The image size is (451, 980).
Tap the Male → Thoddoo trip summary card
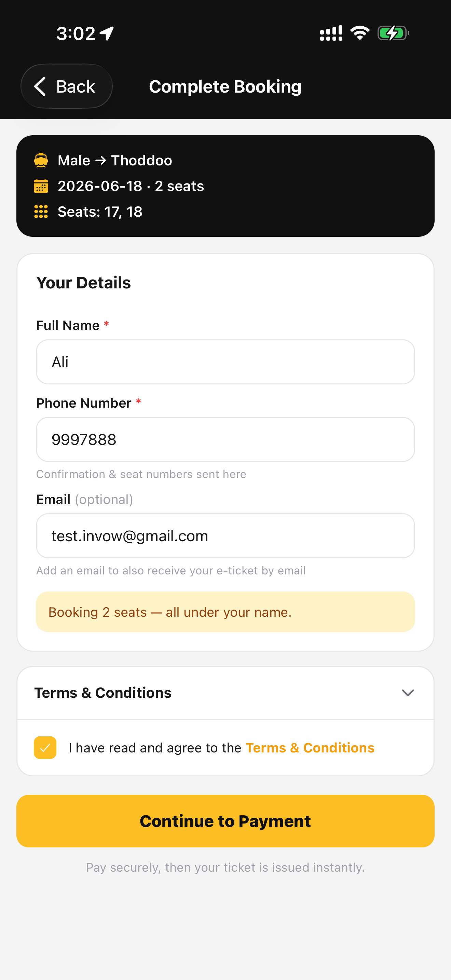coord(225,186)
